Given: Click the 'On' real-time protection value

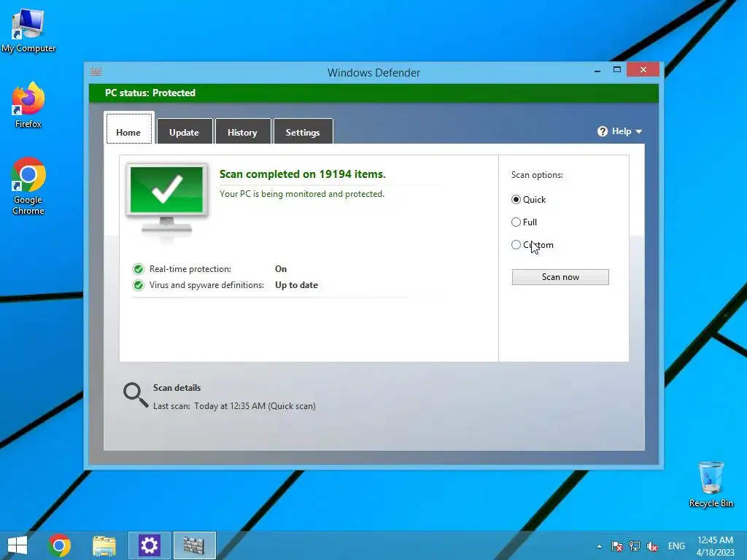Looking at the screenshot, I should (x=281, y=269).
